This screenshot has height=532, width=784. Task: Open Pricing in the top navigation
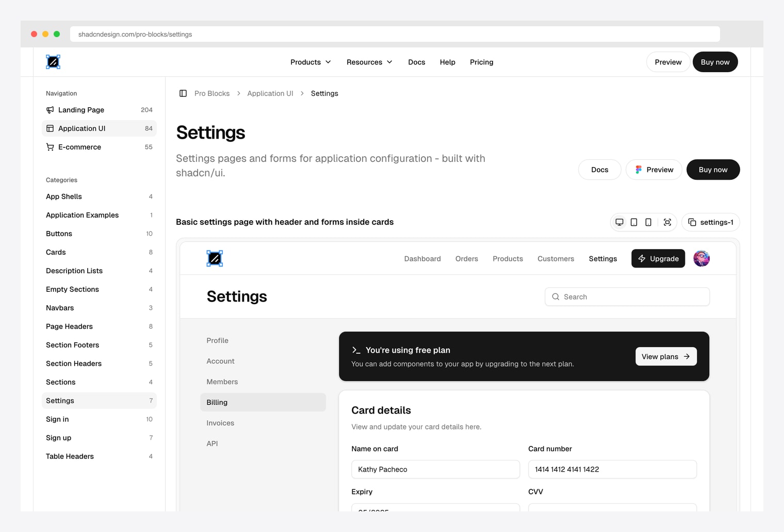[482, 62]
